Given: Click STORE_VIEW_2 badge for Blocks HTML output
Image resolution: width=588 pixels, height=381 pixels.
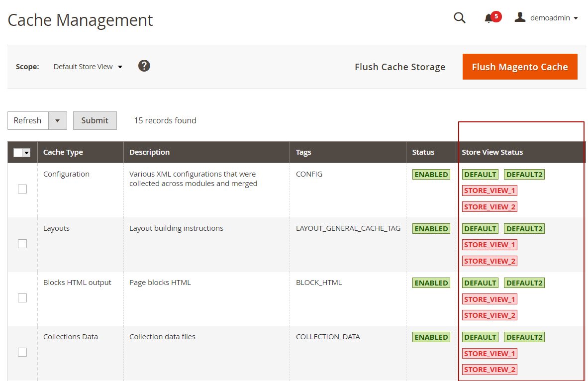Looking at the screenshot, I should point(490,315).
